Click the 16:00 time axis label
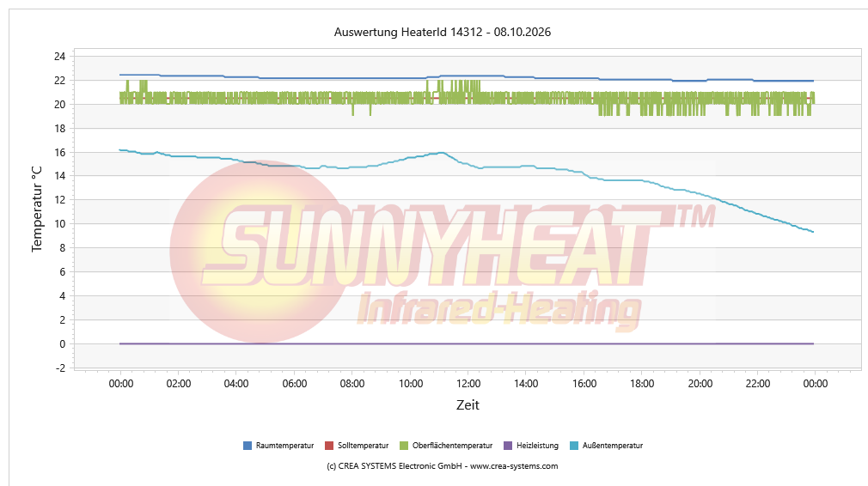This screenshot has width=868, height=486. coord(584,384)
